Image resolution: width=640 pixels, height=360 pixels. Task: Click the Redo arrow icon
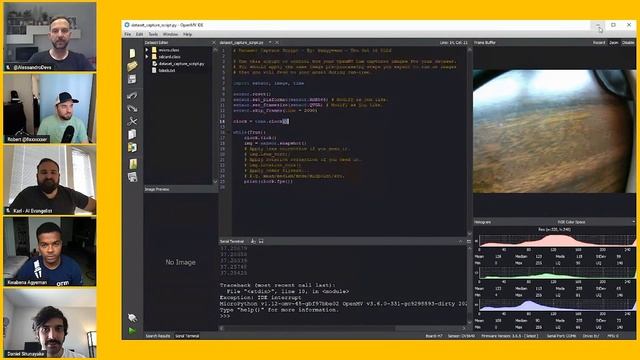point(132,109)
